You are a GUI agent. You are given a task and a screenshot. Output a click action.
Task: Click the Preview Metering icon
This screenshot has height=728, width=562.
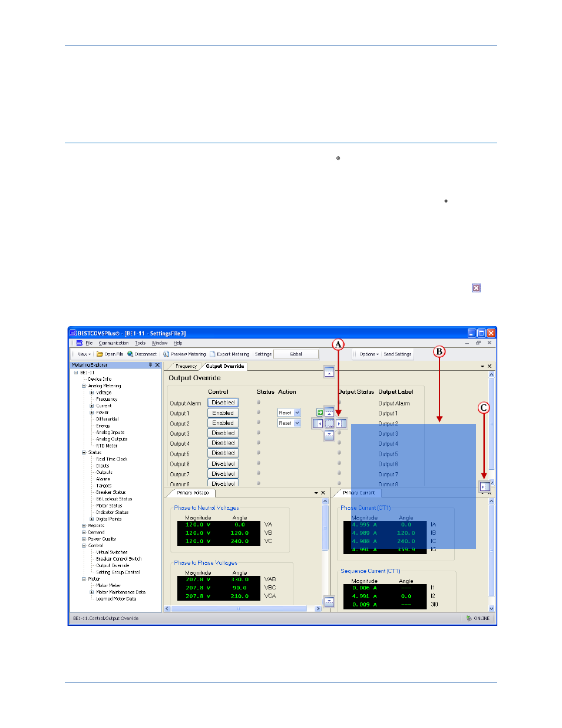167,354
